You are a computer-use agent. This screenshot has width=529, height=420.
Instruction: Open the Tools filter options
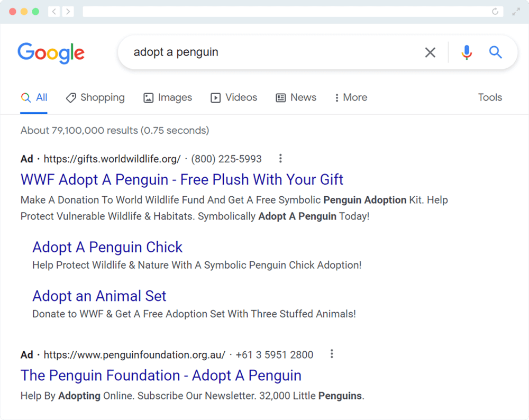click(490, 97)
